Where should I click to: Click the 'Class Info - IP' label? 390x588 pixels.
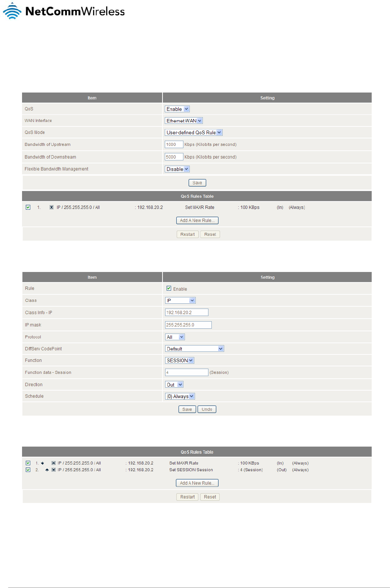coord(38,313)
